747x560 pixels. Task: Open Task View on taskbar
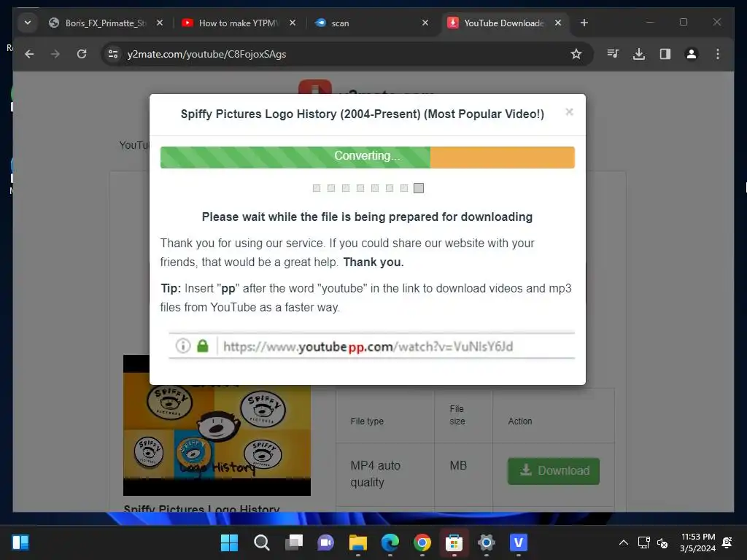[294, 542]
